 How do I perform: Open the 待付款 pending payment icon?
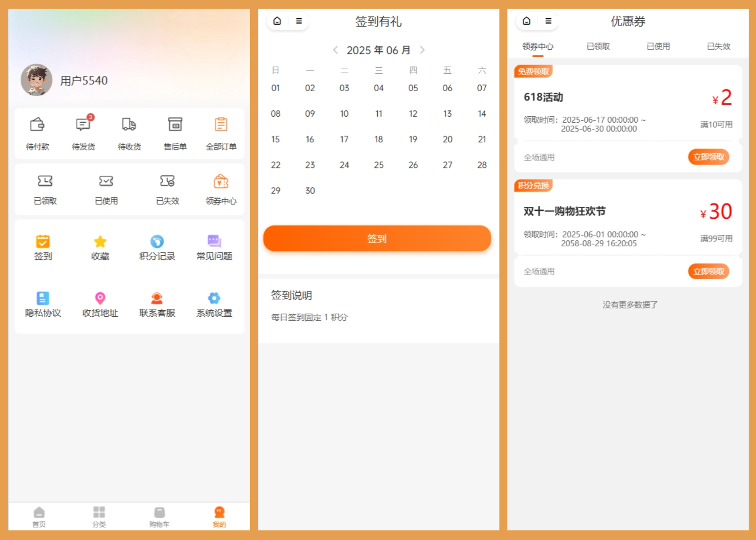pyautogui.click(x=37, y=125)
